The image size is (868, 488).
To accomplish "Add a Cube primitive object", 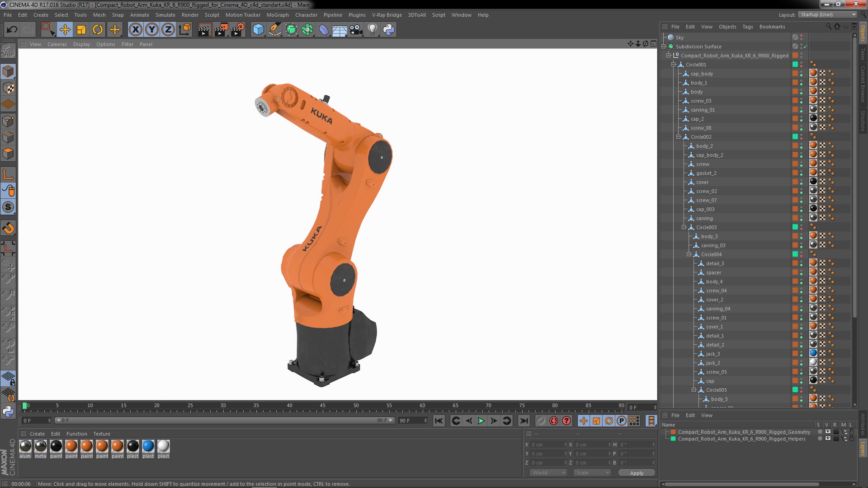I will (x=258, y=30).
